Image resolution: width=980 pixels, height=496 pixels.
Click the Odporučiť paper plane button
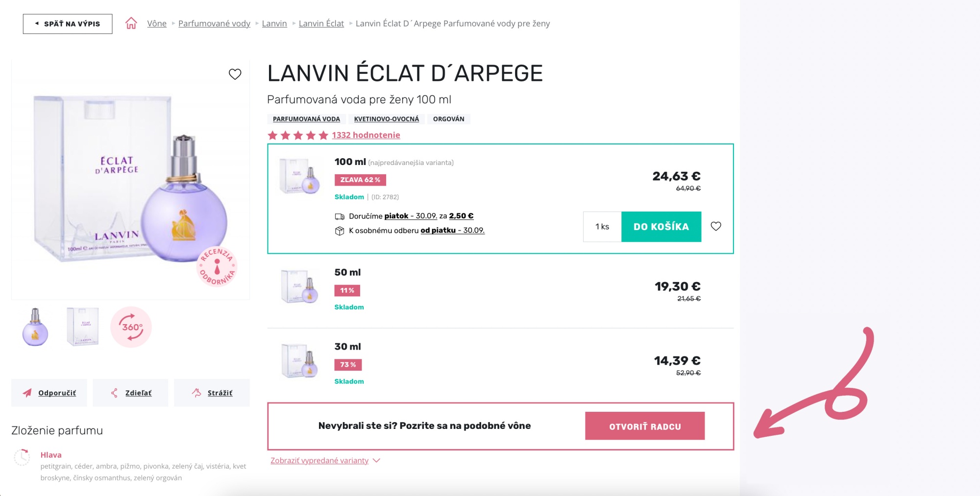click(49, 393)
